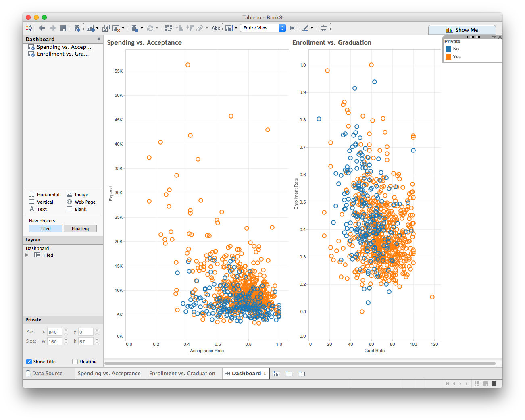Click the horizontal scrollbar under charts
Image resolution: width=525 pixels, height=420 pixels.
pos(300,364)
